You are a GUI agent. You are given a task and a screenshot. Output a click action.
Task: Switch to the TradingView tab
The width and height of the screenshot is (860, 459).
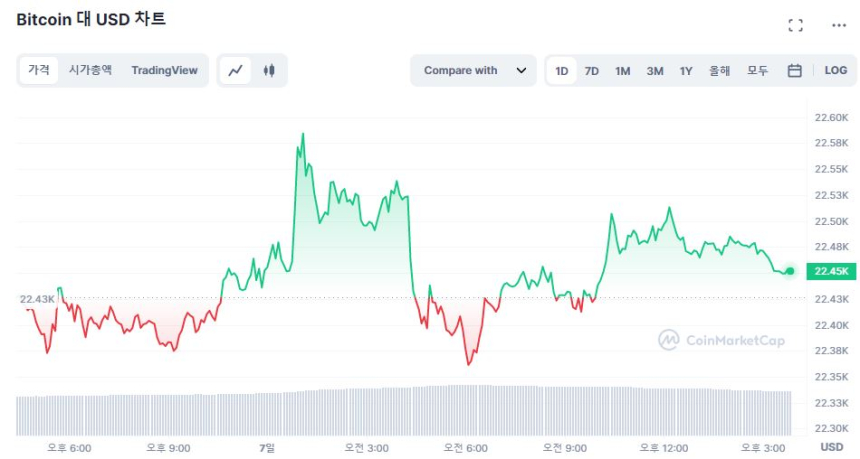coord(164,70)
